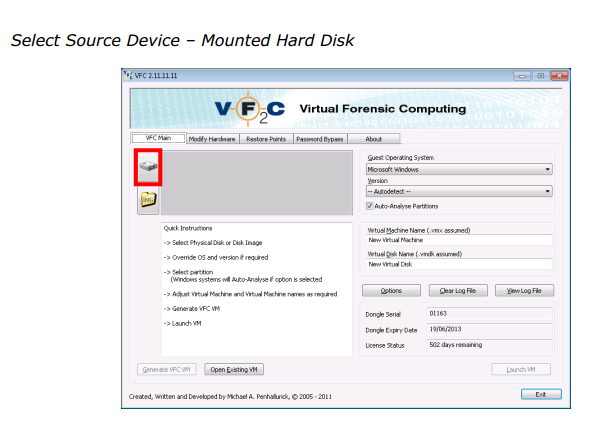Click the Quick Instructions heading
The width and height of the screenshot is (607, 439).
(188, 228)
